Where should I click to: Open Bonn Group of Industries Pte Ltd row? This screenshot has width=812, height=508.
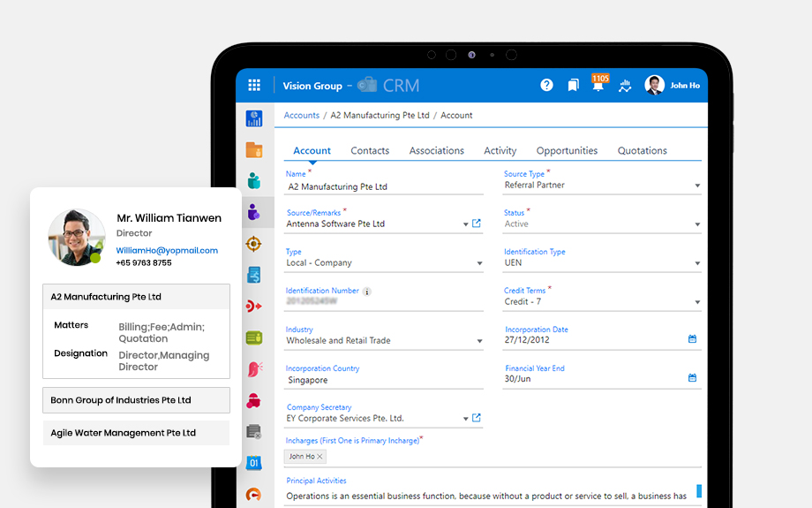click(136, 400)
